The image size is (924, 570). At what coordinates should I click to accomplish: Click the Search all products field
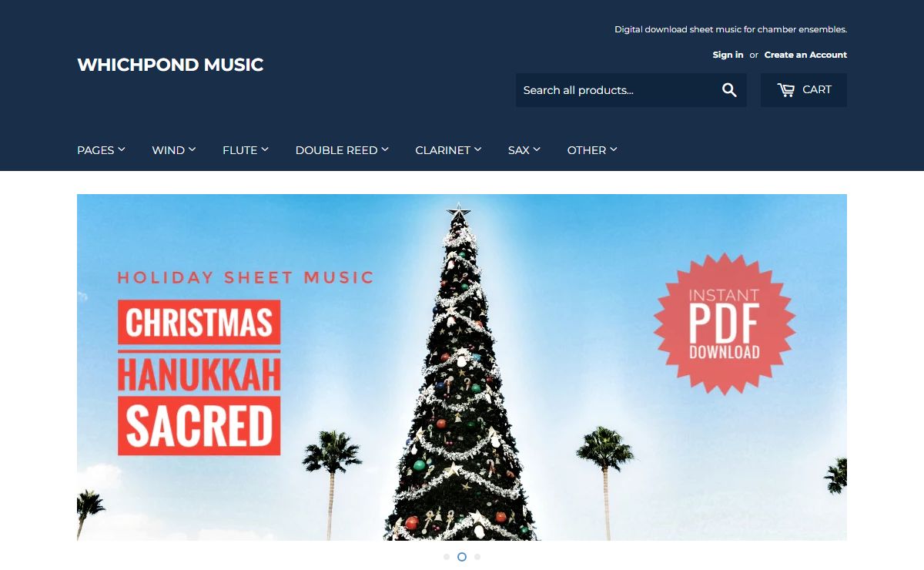click(x=614, y=90)
